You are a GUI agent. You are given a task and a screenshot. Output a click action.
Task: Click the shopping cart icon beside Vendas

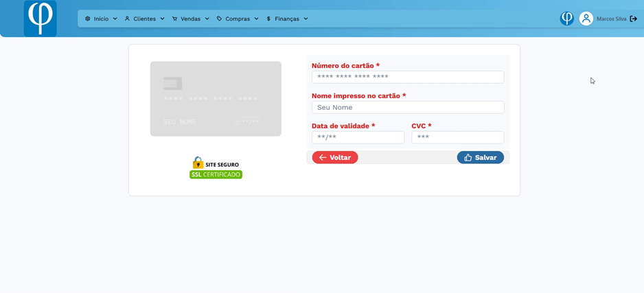174,19
